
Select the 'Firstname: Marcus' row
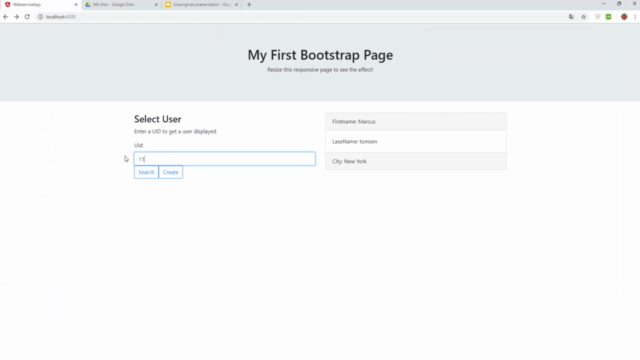click(416, 122)
